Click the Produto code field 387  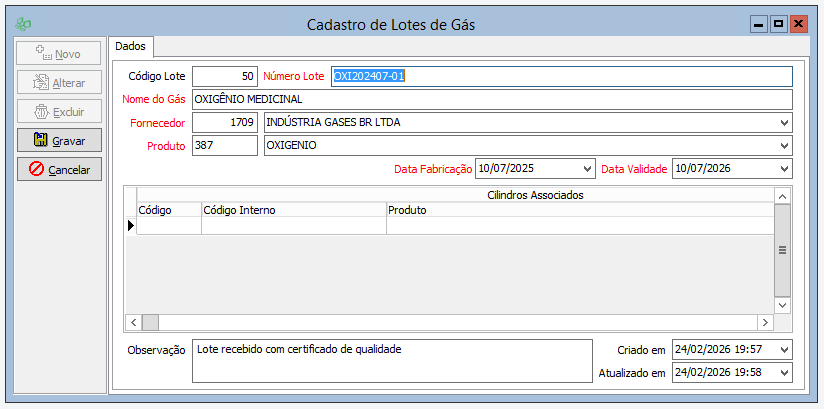tap(224, 145)
